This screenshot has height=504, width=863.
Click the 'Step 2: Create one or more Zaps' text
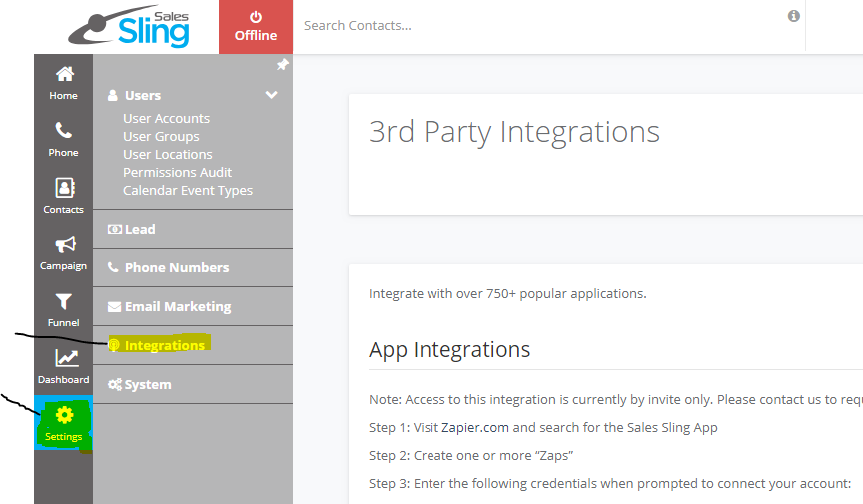pos(471,455)
